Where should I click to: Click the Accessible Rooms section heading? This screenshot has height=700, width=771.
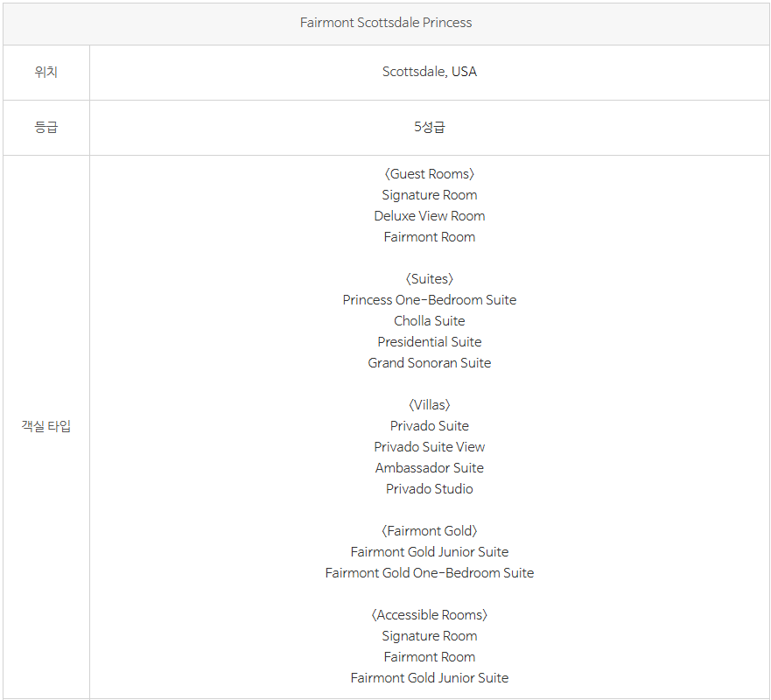(x=430, y=615)
